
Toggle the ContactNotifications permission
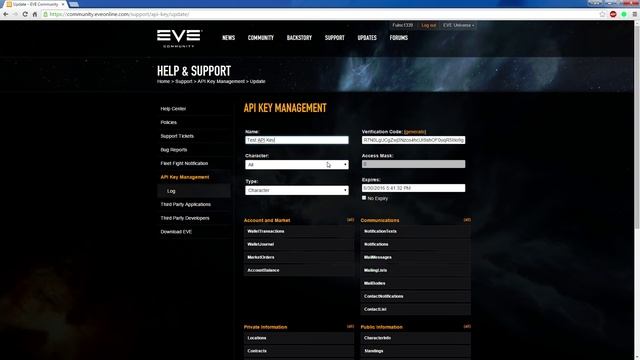pos(416,296)
